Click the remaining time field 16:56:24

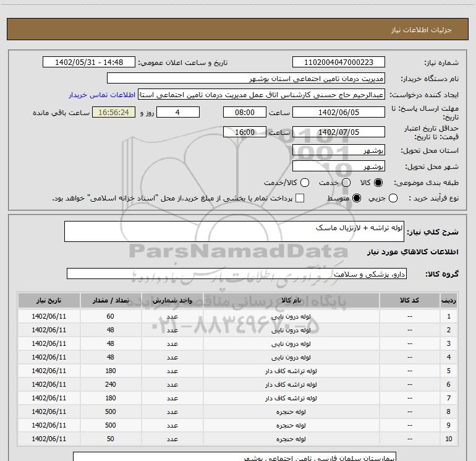point(114,113)
